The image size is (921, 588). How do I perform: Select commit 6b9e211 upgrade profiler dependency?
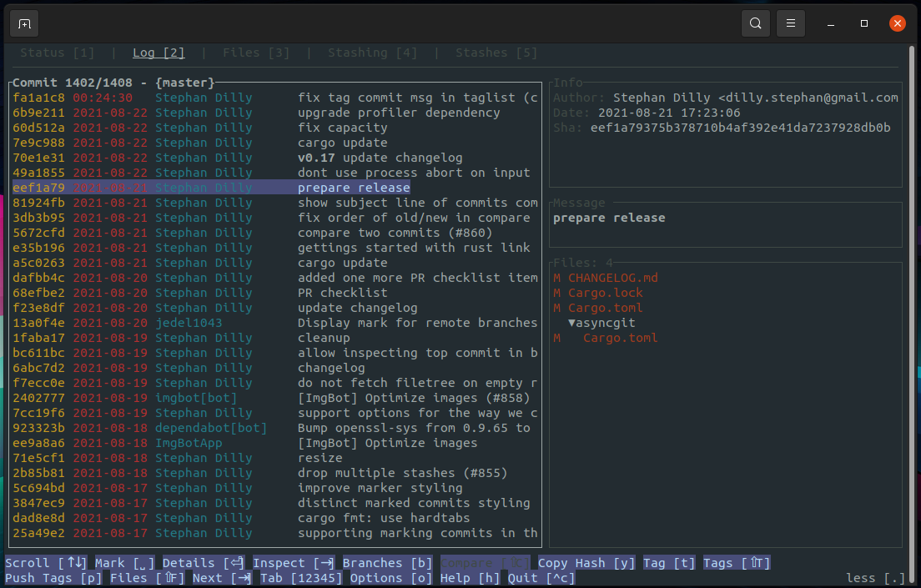click(x=275, y=113)
